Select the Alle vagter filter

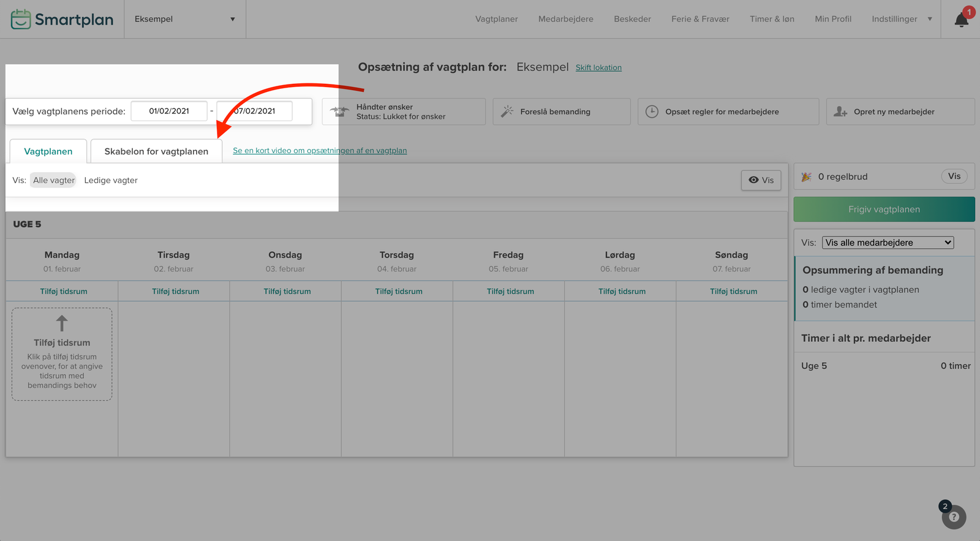pyautogui.click(x=53, y=180)
